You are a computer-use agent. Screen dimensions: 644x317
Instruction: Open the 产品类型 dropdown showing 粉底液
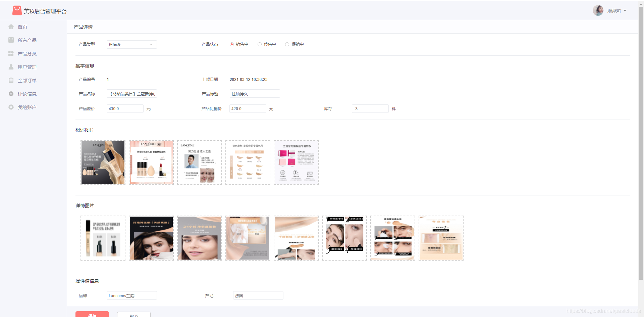[x=132, y=44]
